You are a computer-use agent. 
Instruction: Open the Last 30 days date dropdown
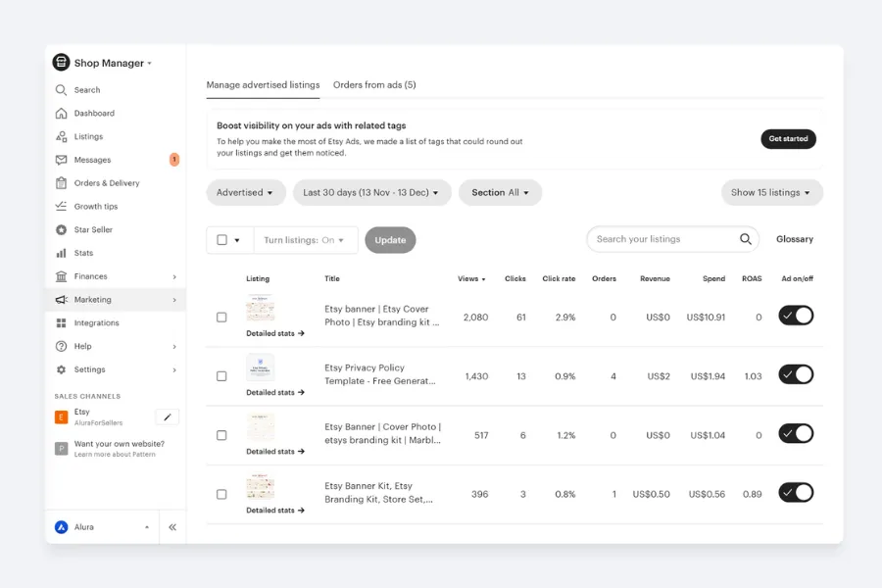tap(371, 192)
